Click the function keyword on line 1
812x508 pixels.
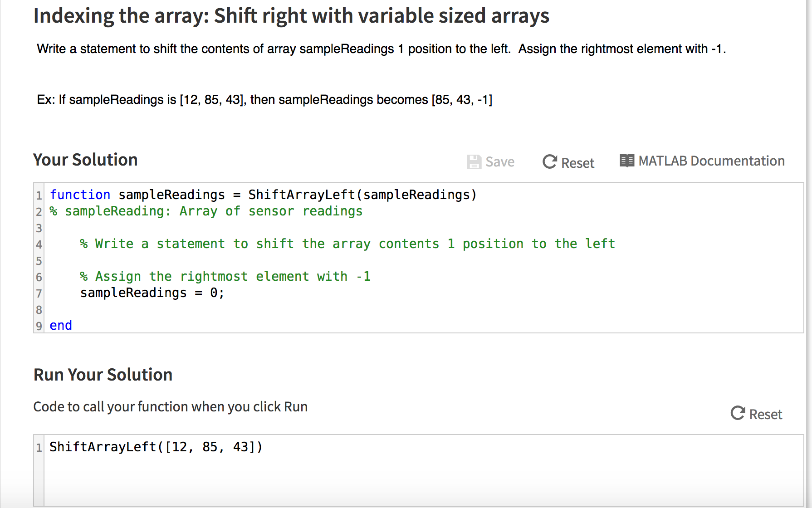point(80,195)
